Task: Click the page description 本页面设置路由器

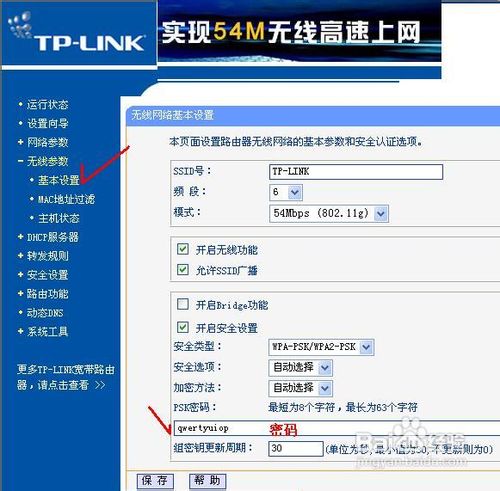Action: [296, 142]
